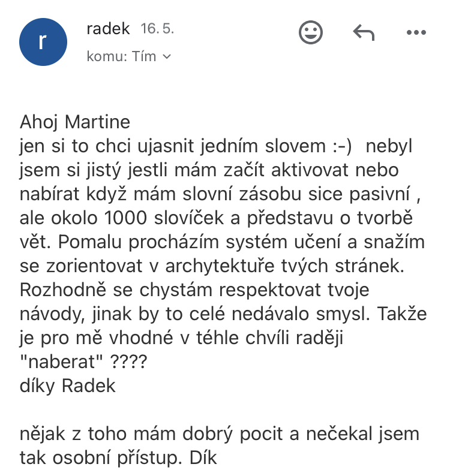Click the ':-)' smiley text in the message

(x=342, y=146)
